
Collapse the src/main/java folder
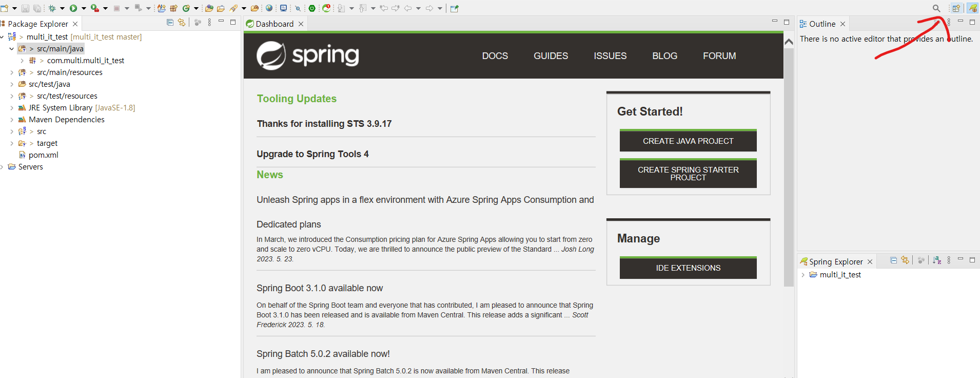click(12, 49)
